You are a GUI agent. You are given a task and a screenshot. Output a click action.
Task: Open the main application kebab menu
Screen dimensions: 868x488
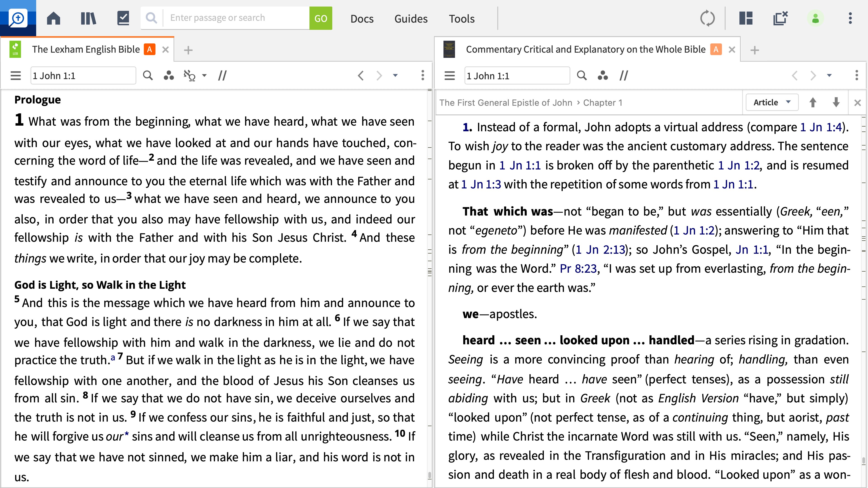pyautogui.click(x=850, y=18)
